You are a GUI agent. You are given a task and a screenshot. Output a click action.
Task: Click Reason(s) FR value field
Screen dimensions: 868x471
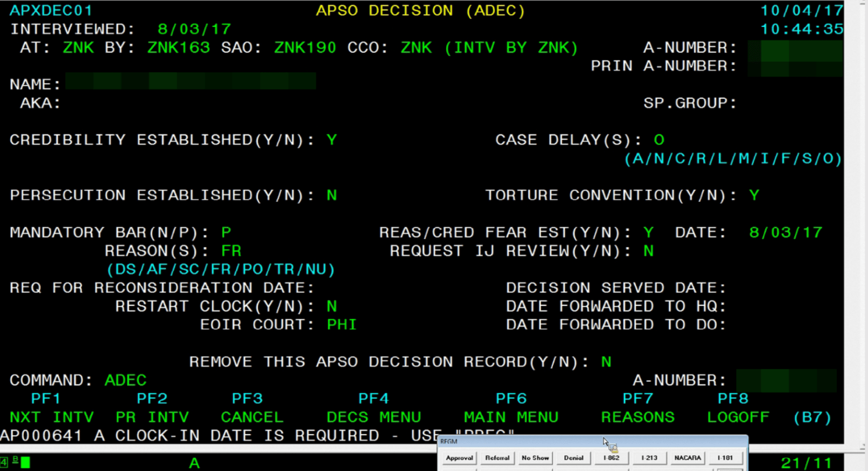[231, 251]
